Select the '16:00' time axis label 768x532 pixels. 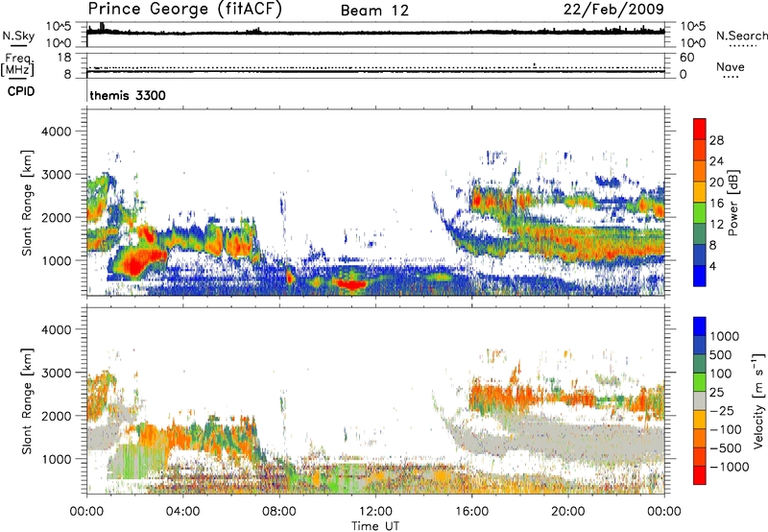point(471,512)
